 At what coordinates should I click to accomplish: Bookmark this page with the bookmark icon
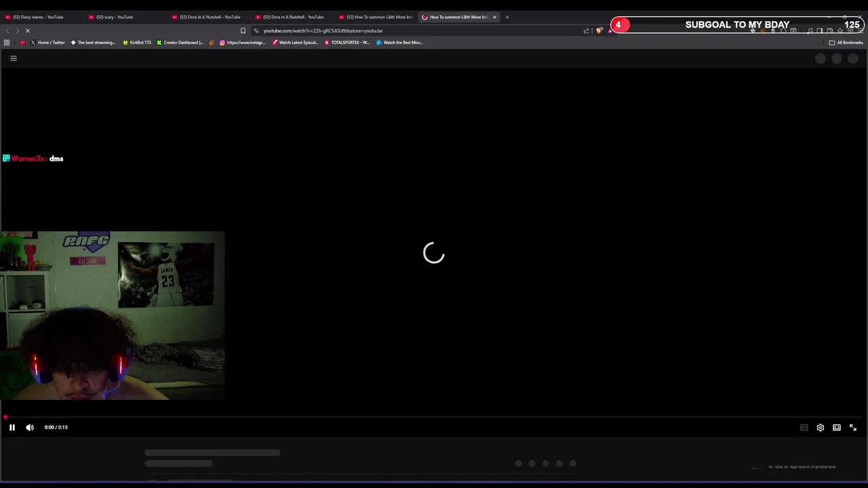[243, 30]
